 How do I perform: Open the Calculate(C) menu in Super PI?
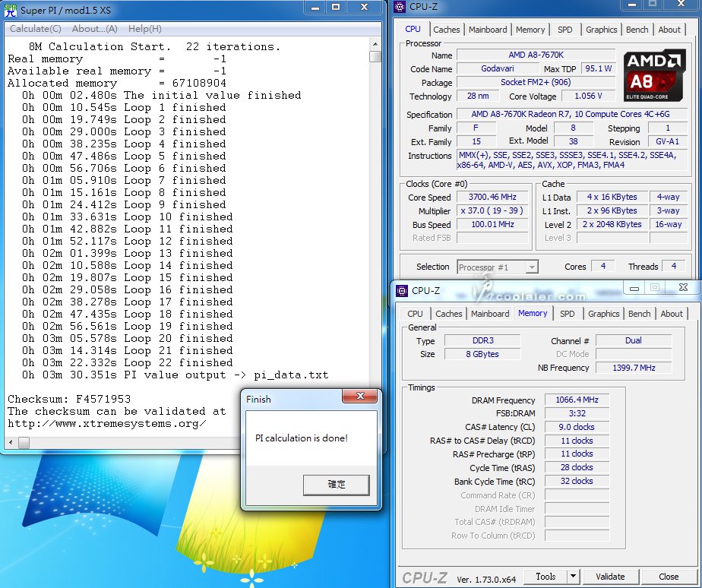[36, 29]
